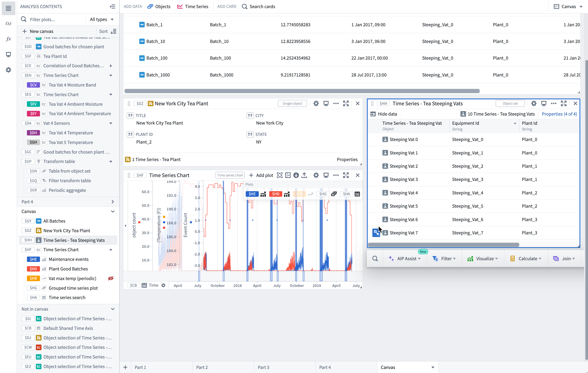The image size is (588, 373).
Task: Open more options on the Tea Steeping Vats card
Action: 554,103
